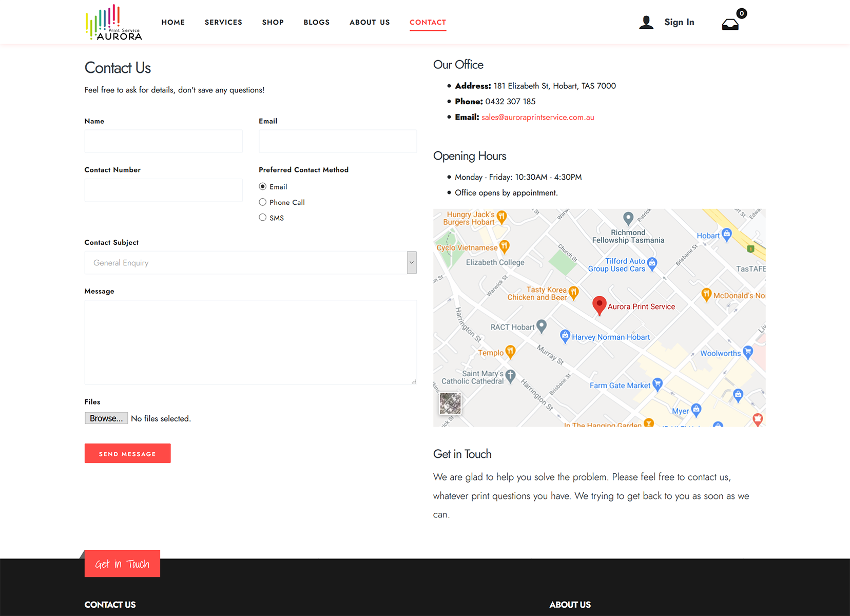
Task: Open the shopping cart icon
Action: (x=730, y=24)
